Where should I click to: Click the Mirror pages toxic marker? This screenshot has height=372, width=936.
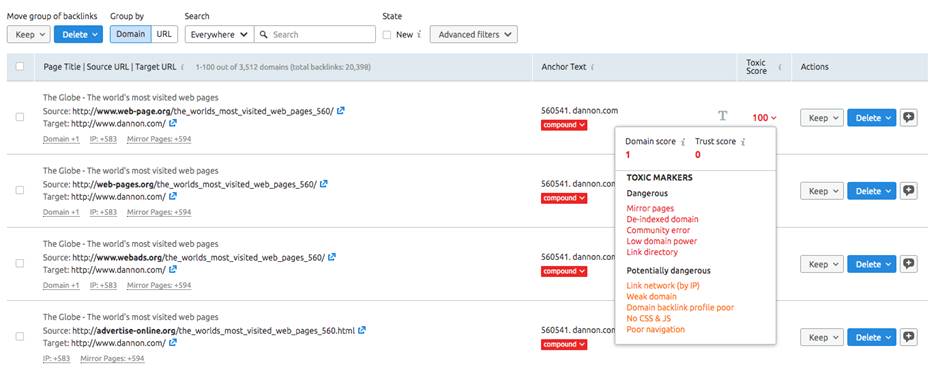(650, 208)
